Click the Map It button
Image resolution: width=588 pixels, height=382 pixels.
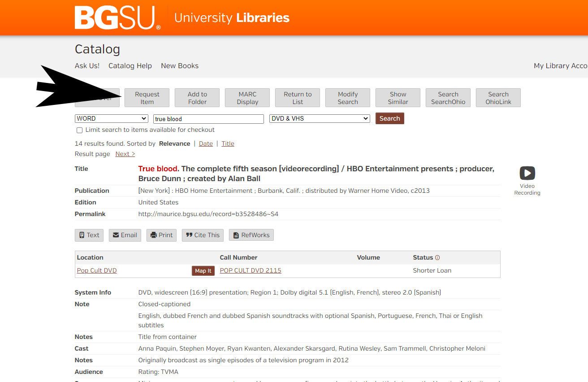pos(203,271)
